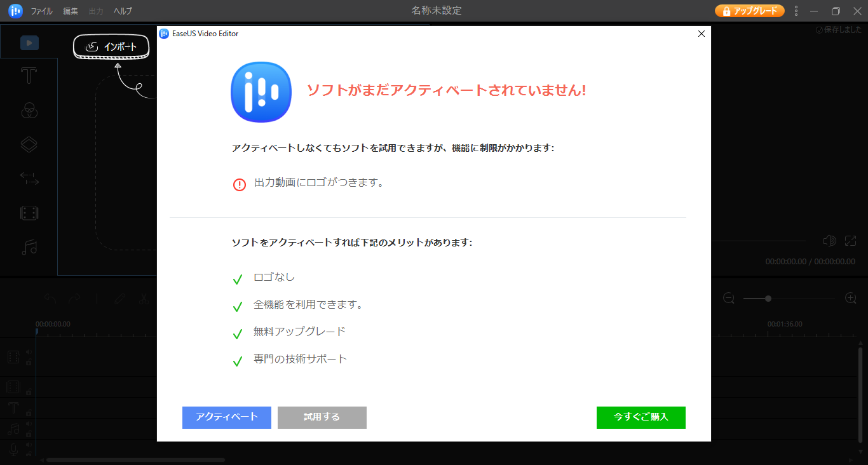Image resolution: width=868 pixels, height=465 pixels.
Task: Click the green 今すぐご購入 button
Action: click(x=641, y=417)
